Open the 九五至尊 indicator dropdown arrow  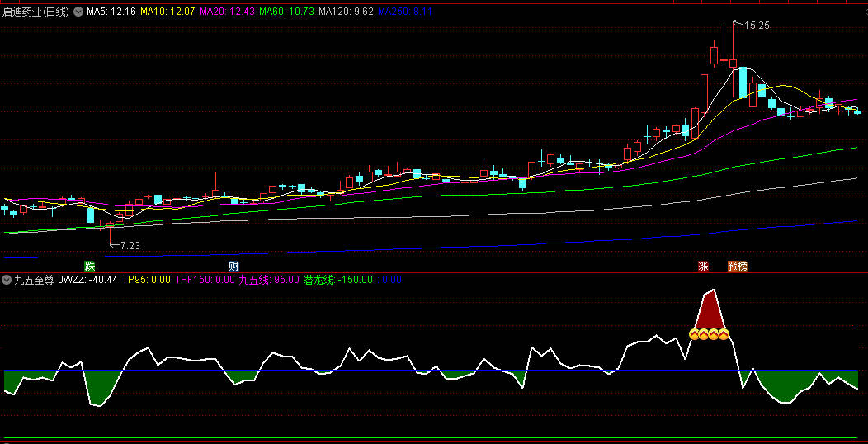7,280
